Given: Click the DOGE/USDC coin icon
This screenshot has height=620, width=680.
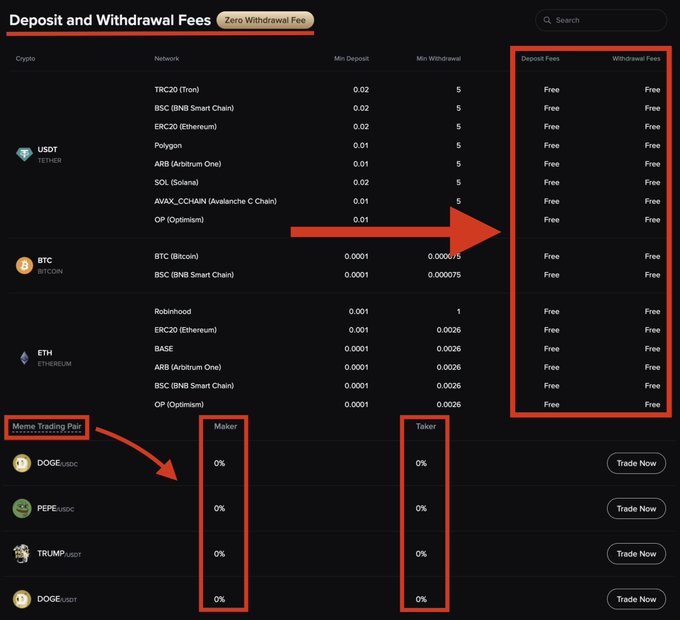Looking at the screenshot, I should (22, 463).
